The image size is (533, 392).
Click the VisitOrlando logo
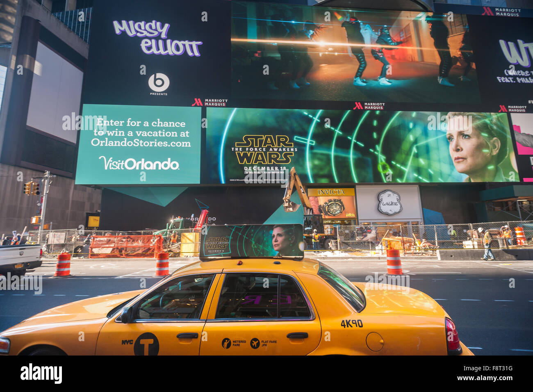pos(139,164)
